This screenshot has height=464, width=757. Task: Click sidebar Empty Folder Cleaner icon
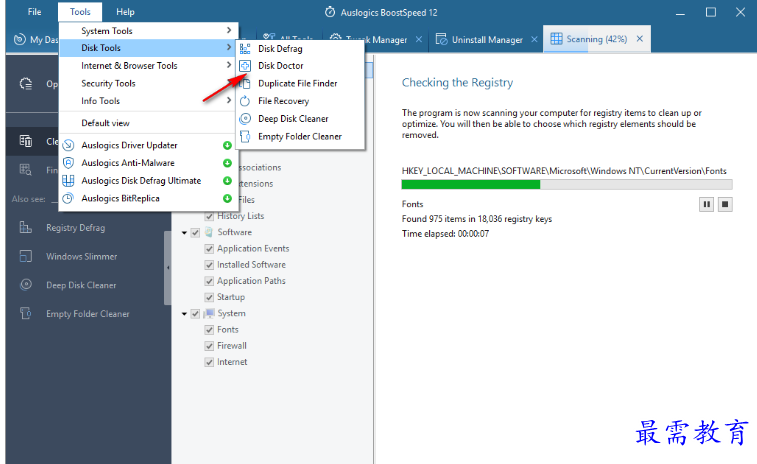click(26, 313)
